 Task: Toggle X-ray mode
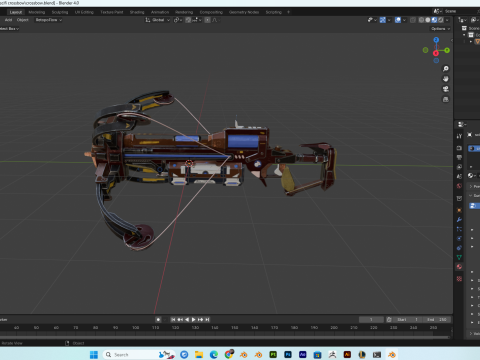pos(413,20)
